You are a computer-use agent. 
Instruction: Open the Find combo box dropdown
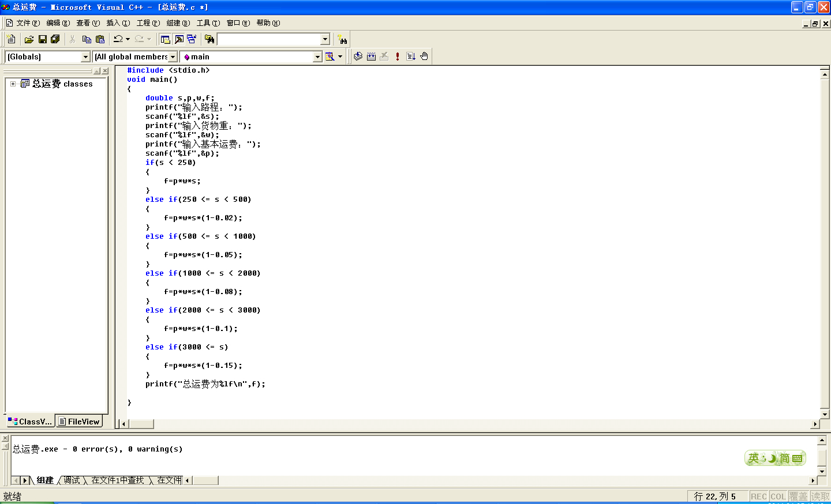pos(325,39)
